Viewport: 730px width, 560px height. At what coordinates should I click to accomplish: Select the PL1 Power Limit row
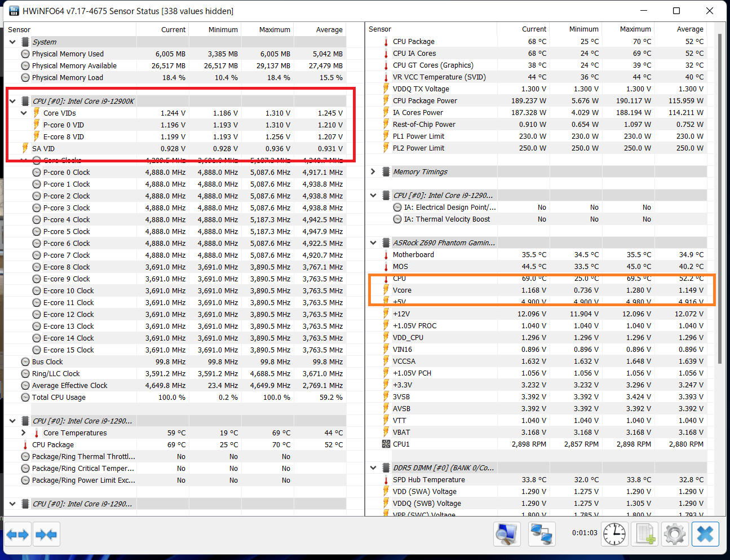coord(536,136)
